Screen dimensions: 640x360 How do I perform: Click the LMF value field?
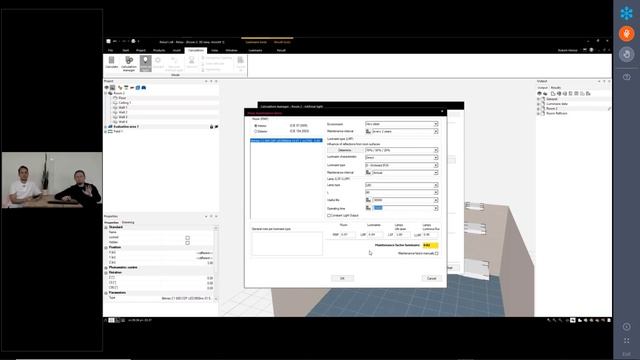coord(375,235)
